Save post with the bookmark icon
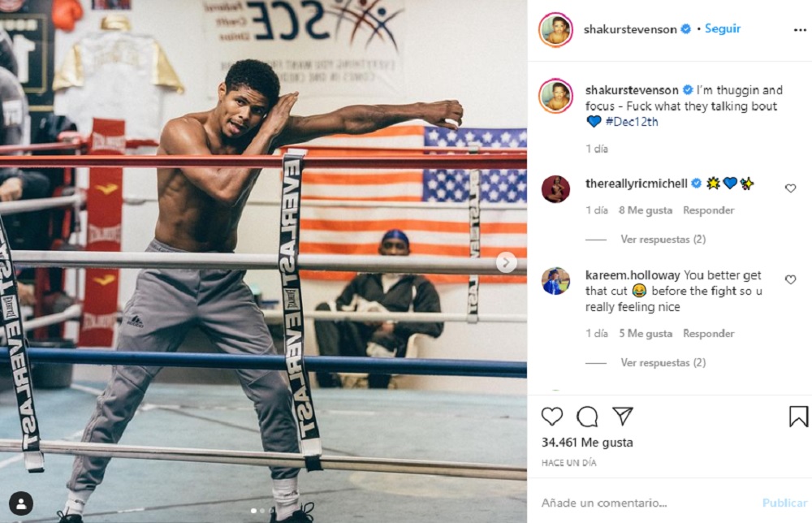Screen dimensions: 812x523 coord(798,417)
